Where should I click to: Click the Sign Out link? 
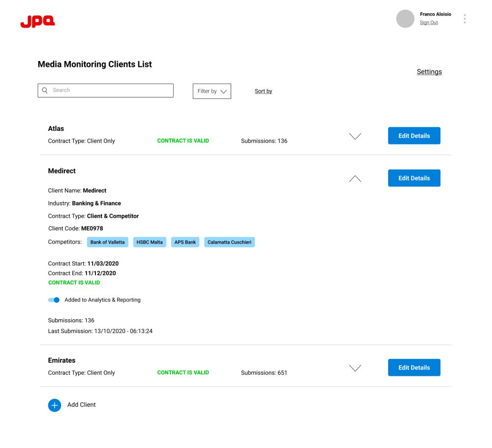(x=429, y=23)
